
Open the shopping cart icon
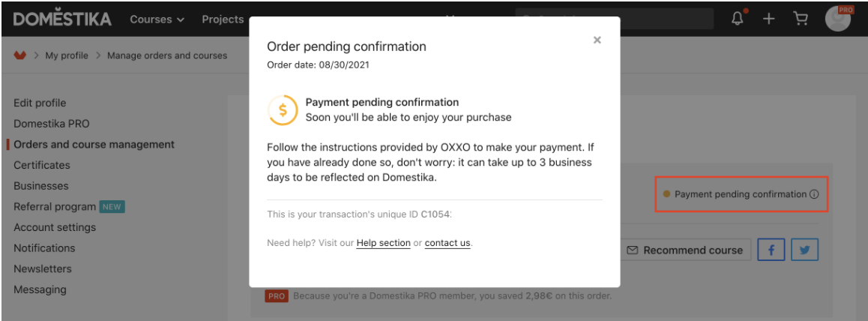click(801, 19)
